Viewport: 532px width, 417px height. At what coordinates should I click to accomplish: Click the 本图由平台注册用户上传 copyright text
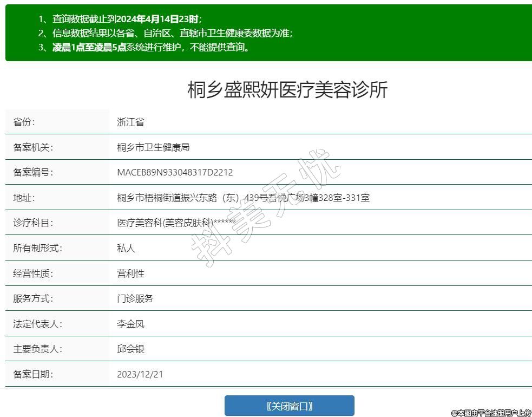tap(491, 413)
